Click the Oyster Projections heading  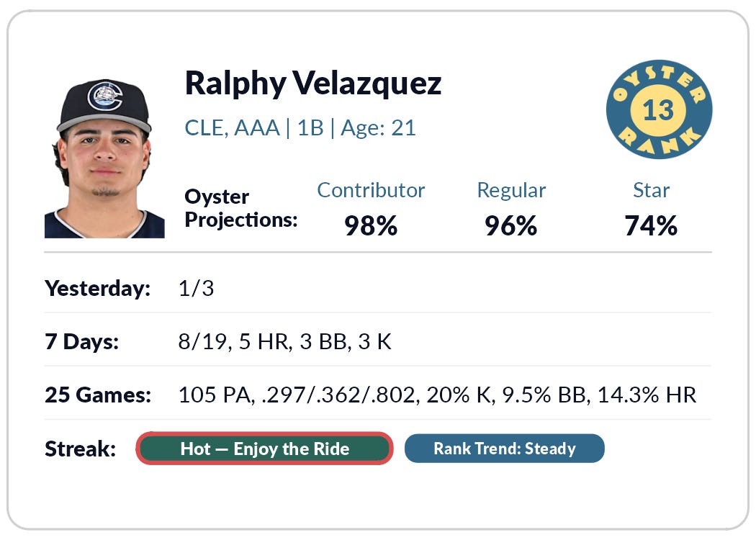pos(241,208)
